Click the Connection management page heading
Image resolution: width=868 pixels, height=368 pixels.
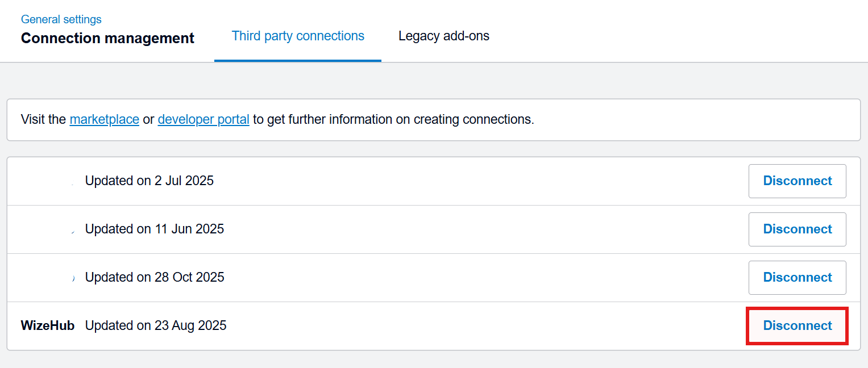pos(107,39)
